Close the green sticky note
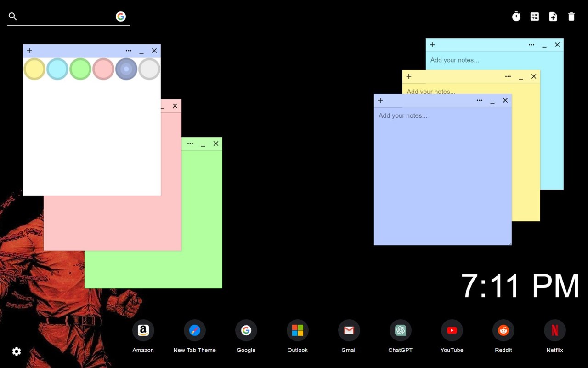The image size is (588, 368). (216, 144)
